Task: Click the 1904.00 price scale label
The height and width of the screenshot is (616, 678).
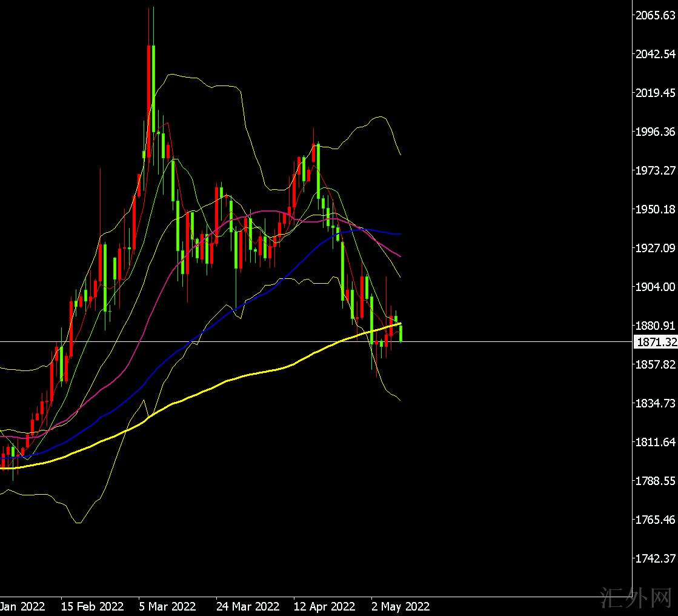Action: 655,287
